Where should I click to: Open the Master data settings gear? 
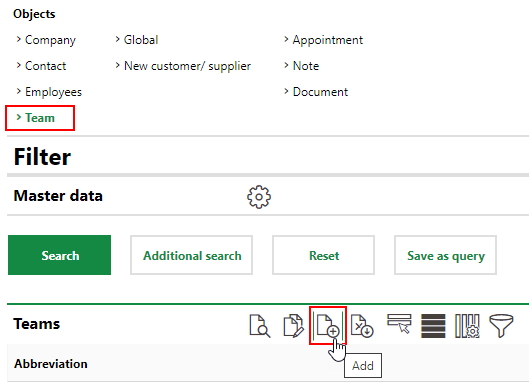(x=259, y=197)
